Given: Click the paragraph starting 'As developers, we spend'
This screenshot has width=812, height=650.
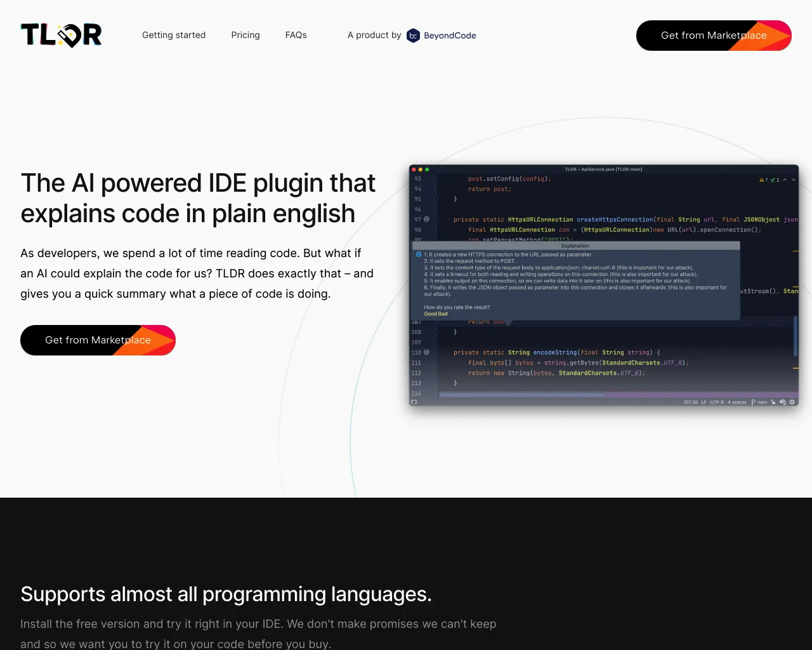Looking at the screenshot, I should (x=197, y=274).
